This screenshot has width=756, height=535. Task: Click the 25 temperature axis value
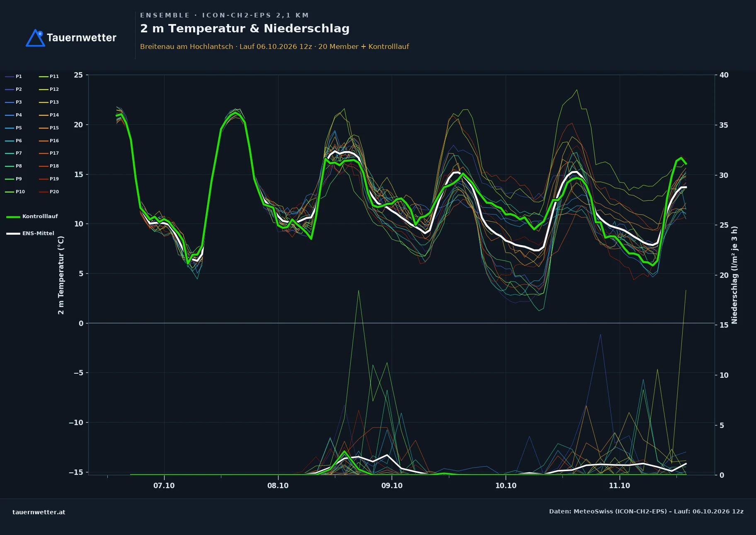tap(78, 75)
